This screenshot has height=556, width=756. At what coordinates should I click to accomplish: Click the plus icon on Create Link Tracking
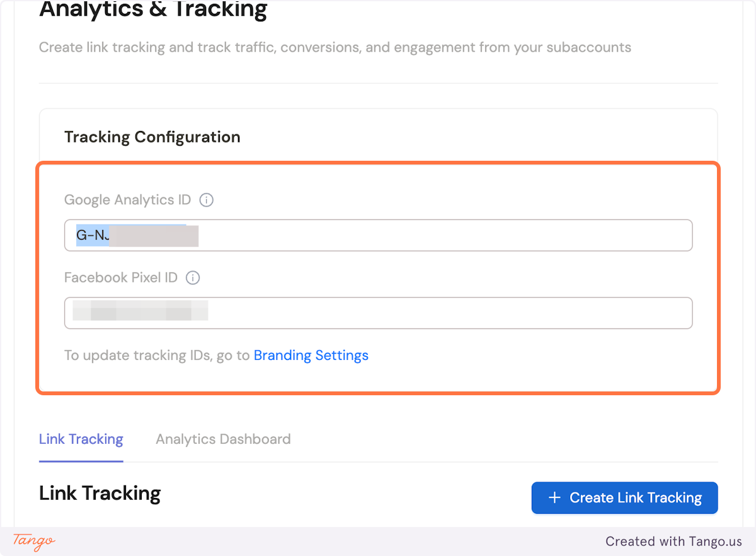point(554,497)
